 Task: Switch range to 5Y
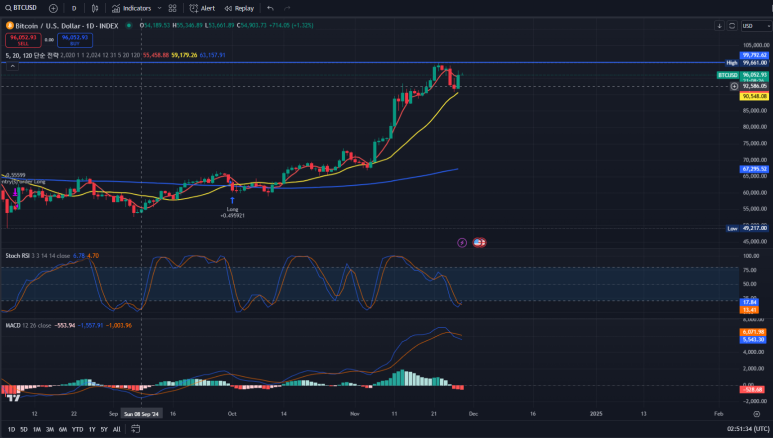click(x=104, y=430)
